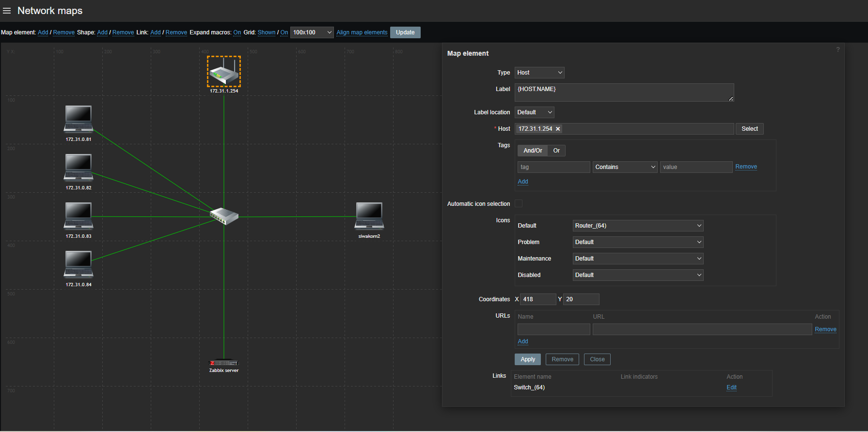The width and height of the screenshot is (868, 432).
Task: Toggle Expand macros On link
Action: [237, 32]
